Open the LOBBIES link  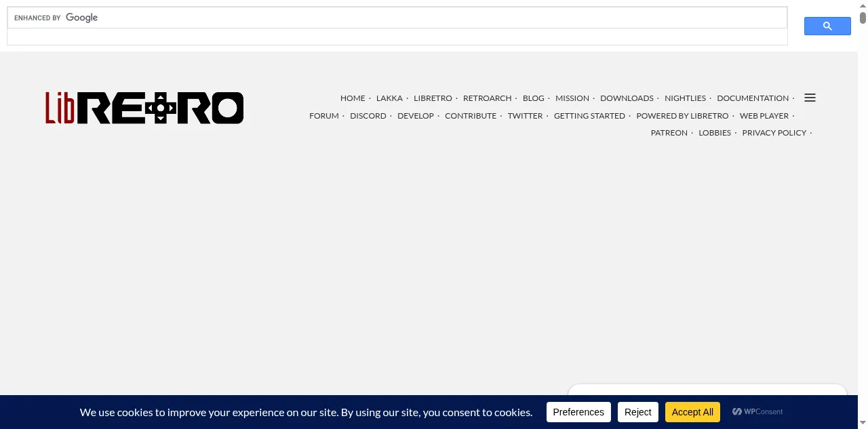point(715,133)
